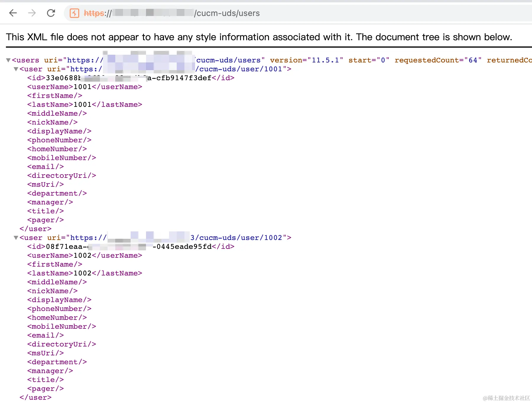Viewport: 532px width, 403px height.
Task: Click the XML style information notice text
Action: [259, 37]
